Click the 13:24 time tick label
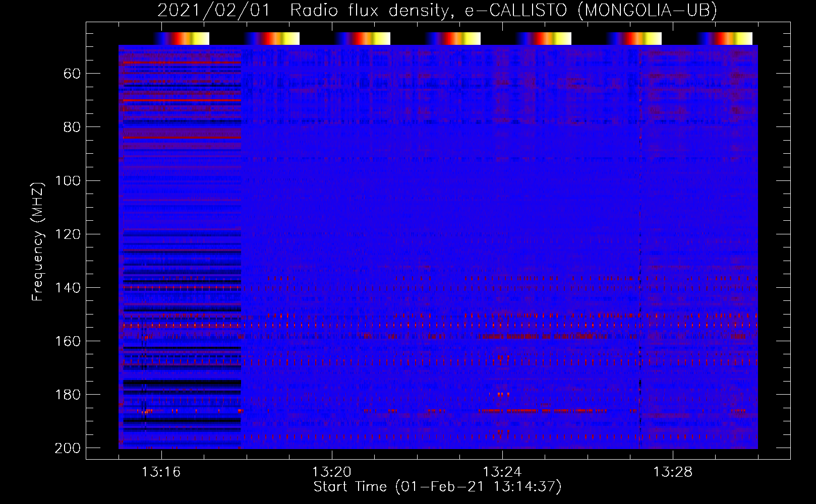Viewport: 816px width, 504px height. click(x=502, y=472)
